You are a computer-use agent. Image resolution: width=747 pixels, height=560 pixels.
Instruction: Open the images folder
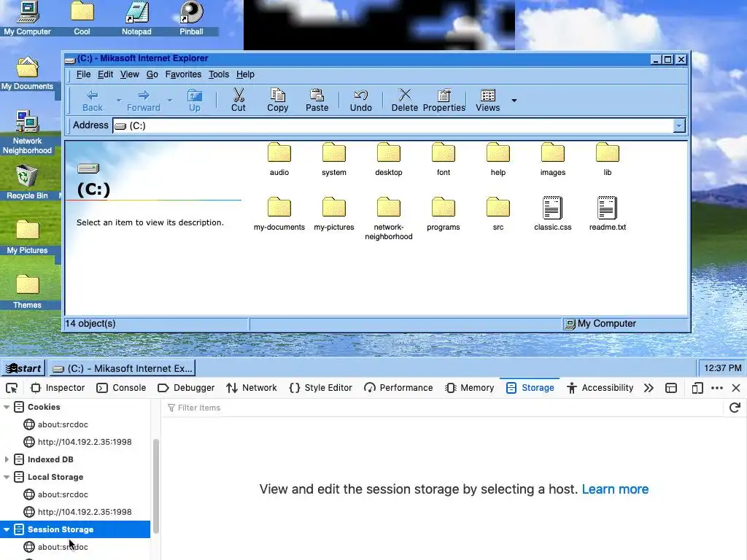pyautogui.click(x=553, y=160)
